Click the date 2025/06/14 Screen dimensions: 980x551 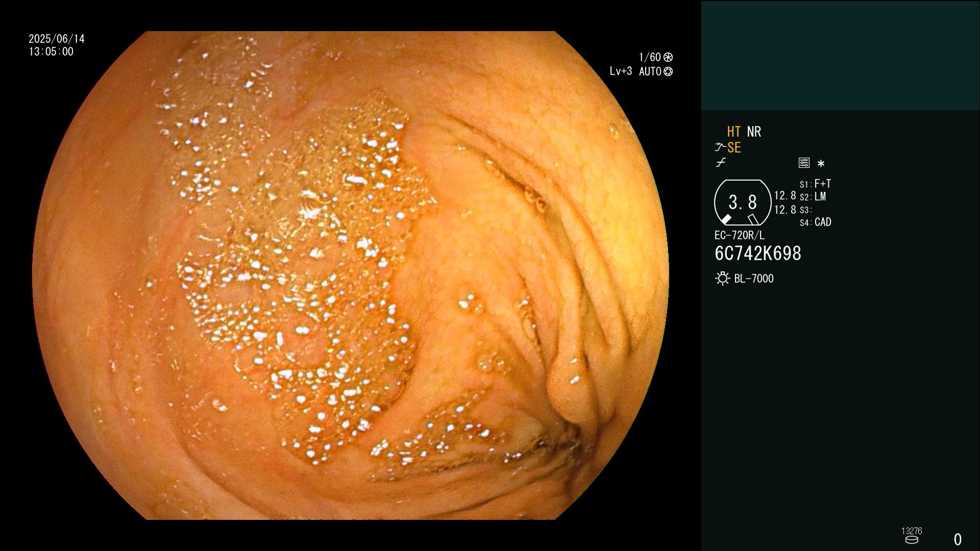[57, 39]
